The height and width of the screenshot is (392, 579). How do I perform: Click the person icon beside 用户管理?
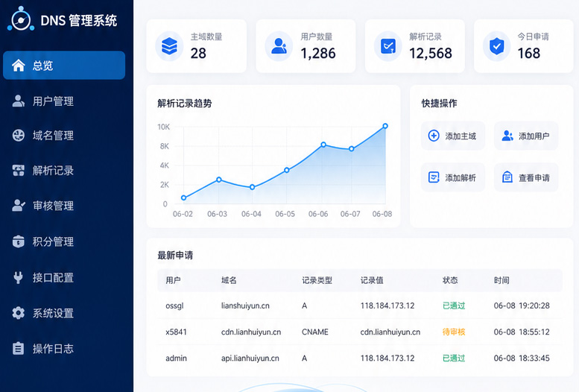coord(18,101)
